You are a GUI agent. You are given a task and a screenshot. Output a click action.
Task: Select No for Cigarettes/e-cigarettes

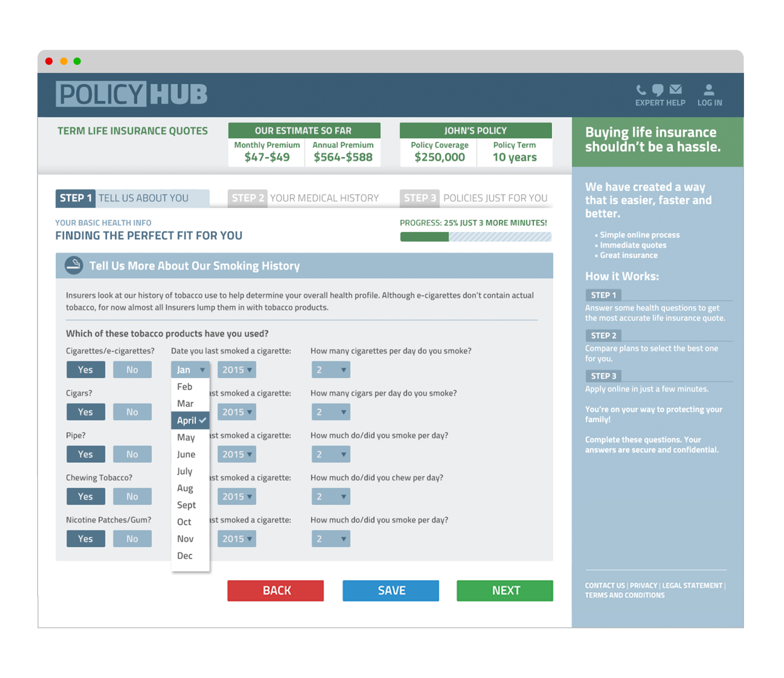click(132, 370)
